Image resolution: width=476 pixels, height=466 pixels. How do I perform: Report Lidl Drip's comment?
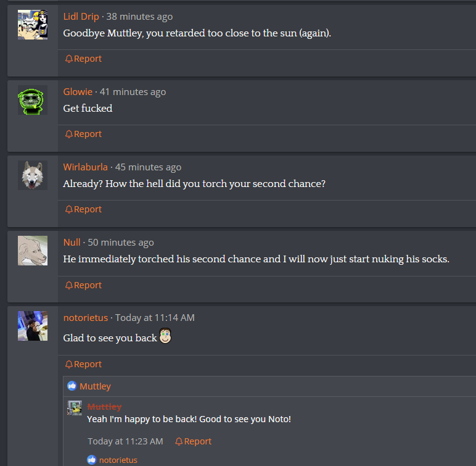(x=83, y=59)
